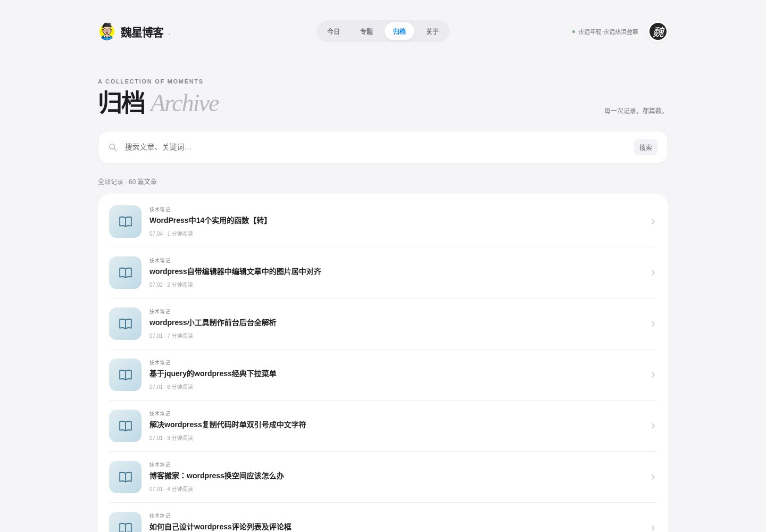Open article WordPress中14个实用的函数【转】
The height and width of the screenshot is (532, 766).
pyautogui.click(x=210, y=220)
